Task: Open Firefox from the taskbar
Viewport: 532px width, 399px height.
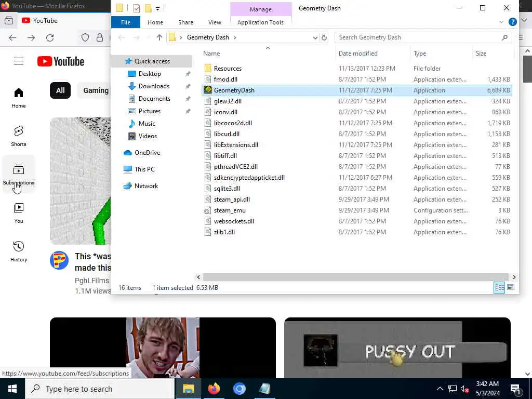Action: pyautogui.click(x=214, y=389)
